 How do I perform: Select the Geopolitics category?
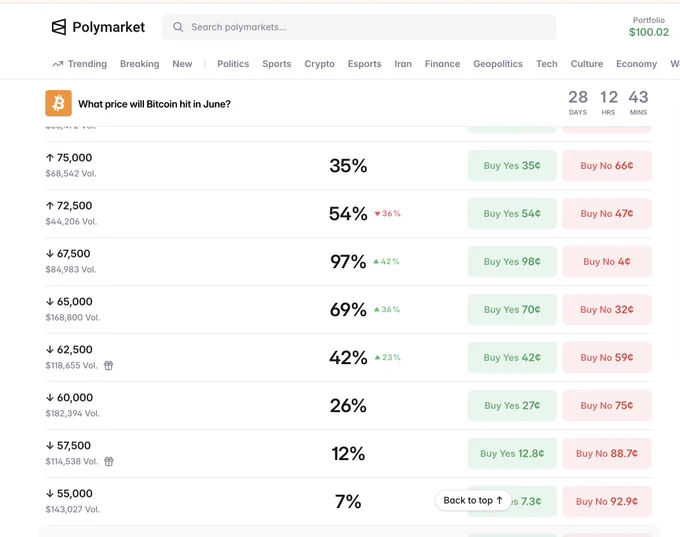498,64
